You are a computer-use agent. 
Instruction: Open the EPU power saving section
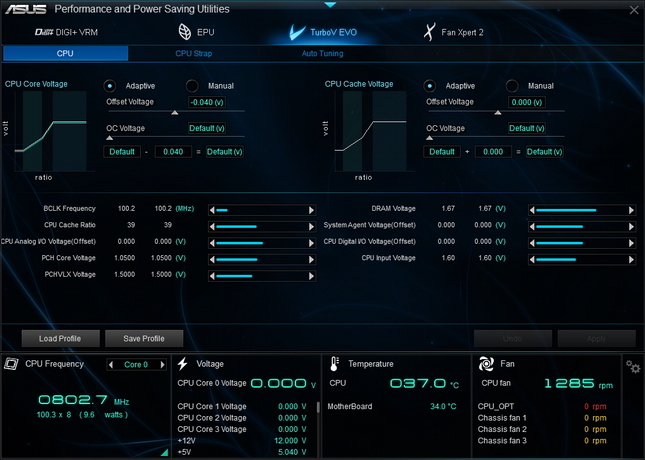tap(196, 32)
